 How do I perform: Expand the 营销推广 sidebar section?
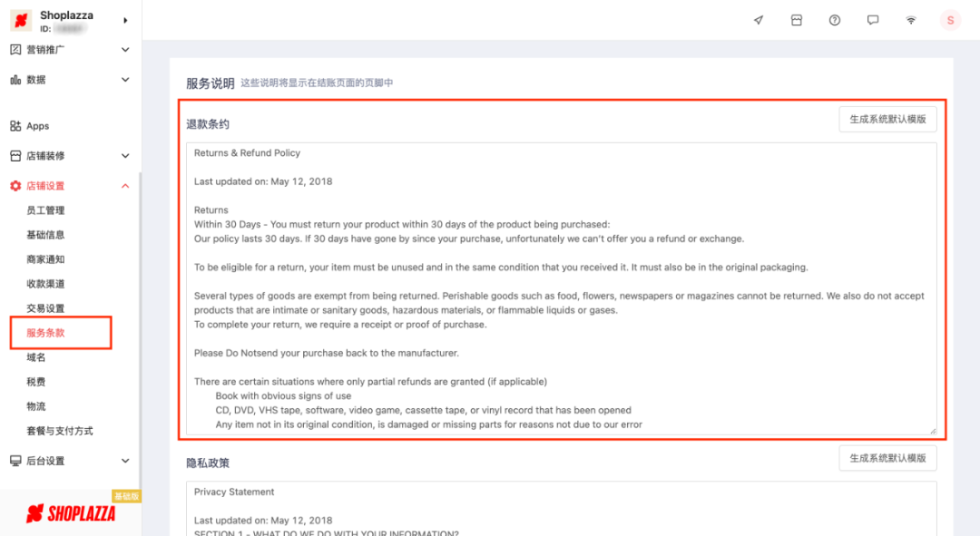point(125,50)
